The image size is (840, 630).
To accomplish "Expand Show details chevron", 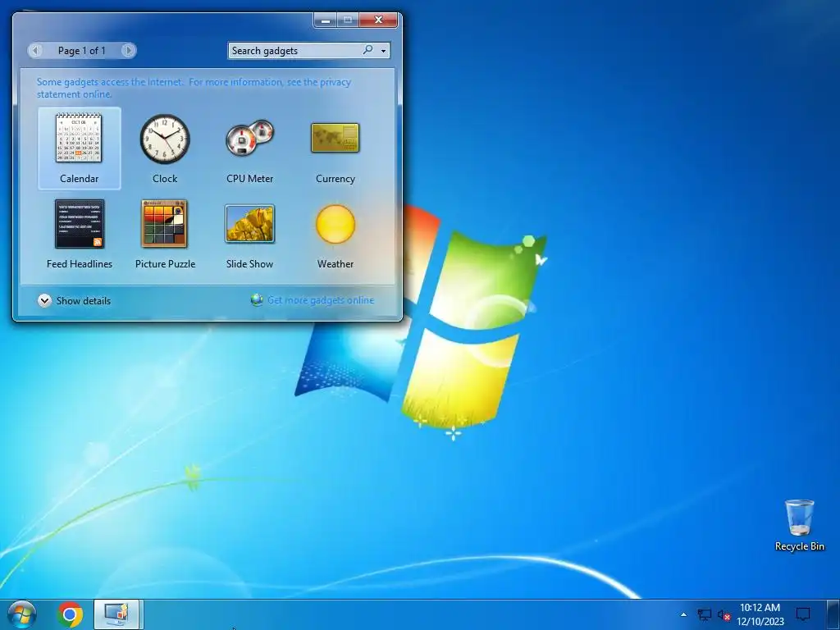I will click(44, 300).
